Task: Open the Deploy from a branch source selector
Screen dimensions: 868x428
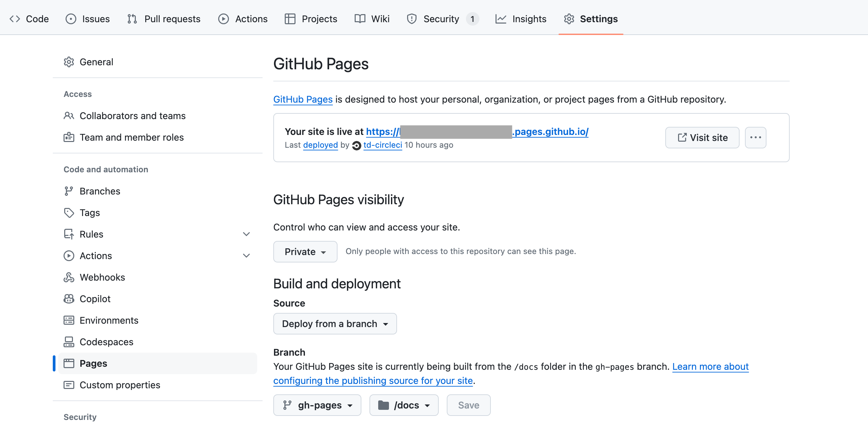Action: [x=334, y=323]
